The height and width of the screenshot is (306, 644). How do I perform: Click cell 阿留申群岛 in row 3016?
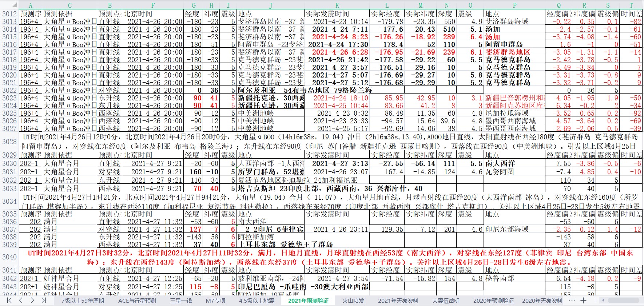515,44
